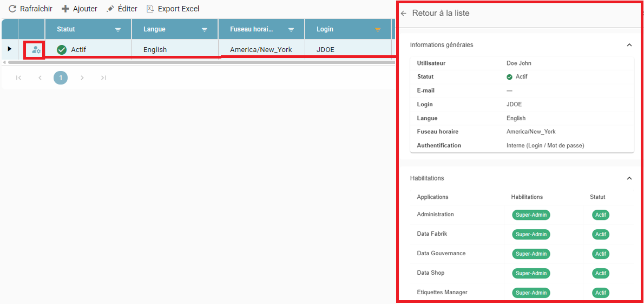The image size is (644, 304).
Task: Click the Authentification field label
Action: (439, 145)
